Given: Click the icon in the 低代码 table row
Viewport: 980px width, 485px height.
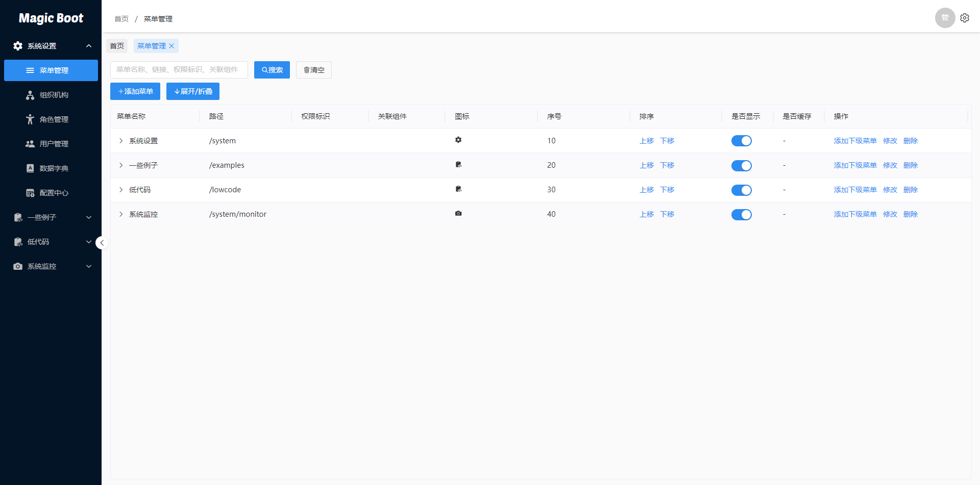Looking at the screenshot, I should click(458, 189).
